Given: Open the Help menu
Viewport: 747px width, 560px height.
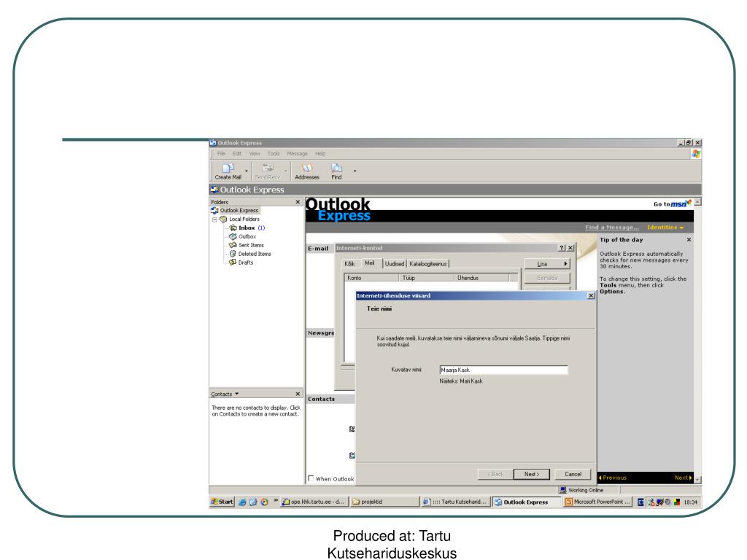Looking at the screenshot, I should click(x=320, y=153).
